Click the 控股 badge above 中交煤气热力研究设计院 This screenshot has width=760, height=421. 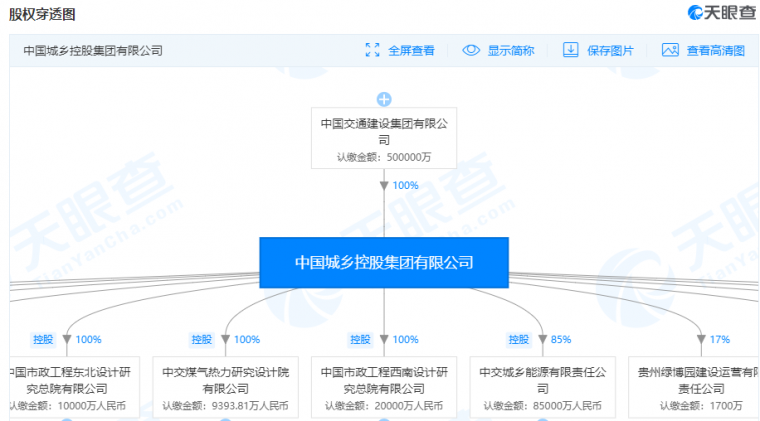click(x=200, y=339)
